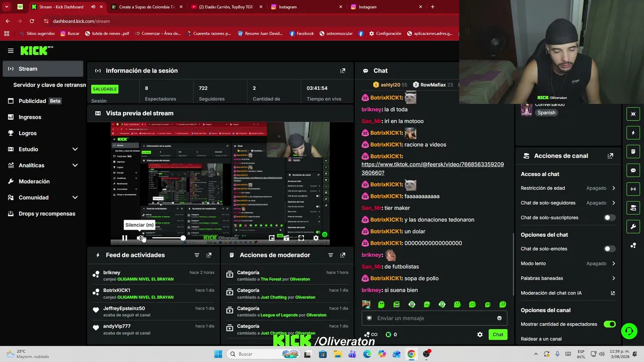This screenshot has width=644, height=362.
Task: Open Restricción de edad options
Action: (x=568, y=188)
